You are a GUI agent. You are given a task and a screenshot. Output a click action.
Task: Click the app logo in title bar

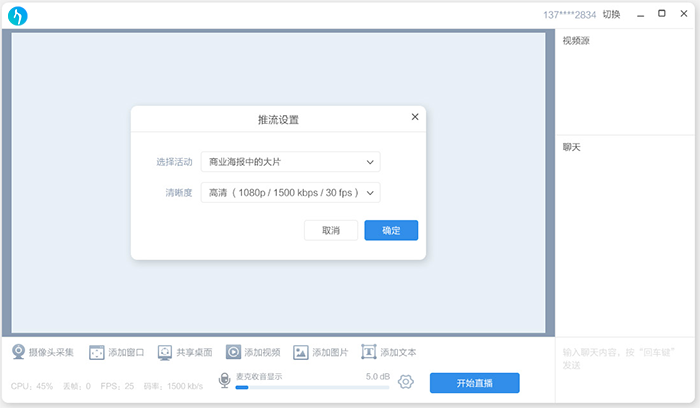tap(17, 15)
